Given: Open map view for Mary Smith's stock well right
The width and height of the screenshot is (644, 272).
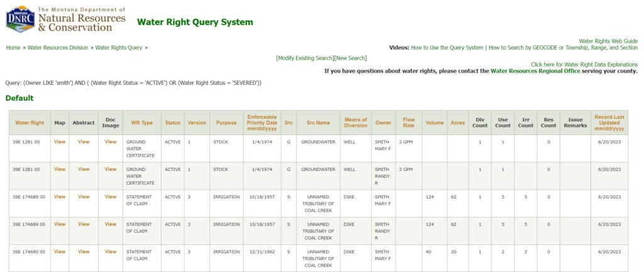Looking at the screenshot, I should [60, 142].
